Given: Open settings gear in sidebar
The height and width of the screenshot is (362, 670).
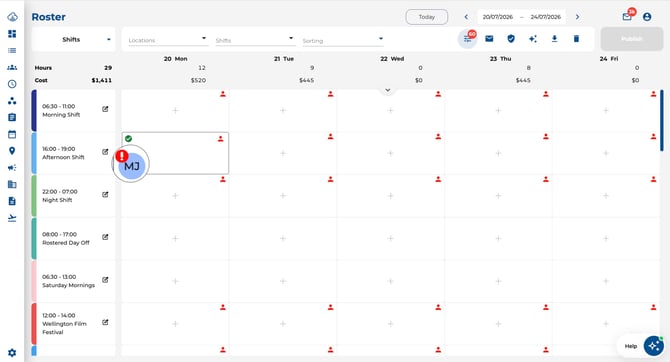Looking at the screenshot, I should click(12, 353).
